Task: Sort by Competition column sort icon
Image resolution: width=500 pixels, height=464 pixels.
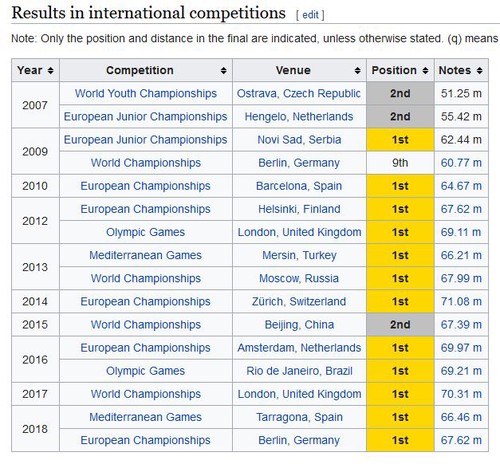Action: [224, 70]
